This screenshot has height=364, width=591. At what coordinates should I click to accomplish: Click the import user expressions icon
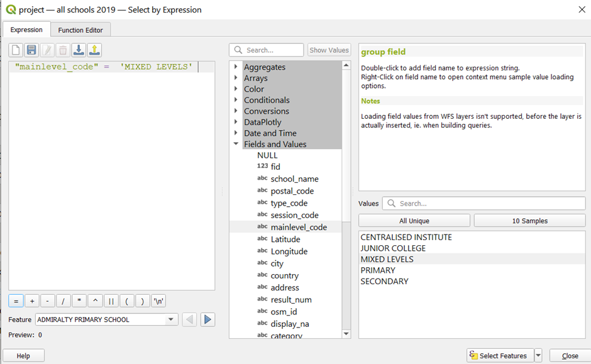[79, 50]
